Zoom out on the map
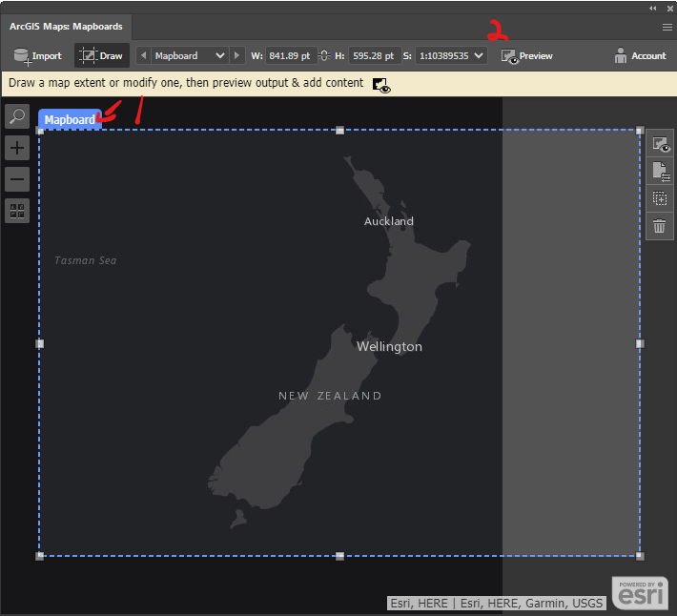This screenshot has width=677, height=616. click(17, 179)
